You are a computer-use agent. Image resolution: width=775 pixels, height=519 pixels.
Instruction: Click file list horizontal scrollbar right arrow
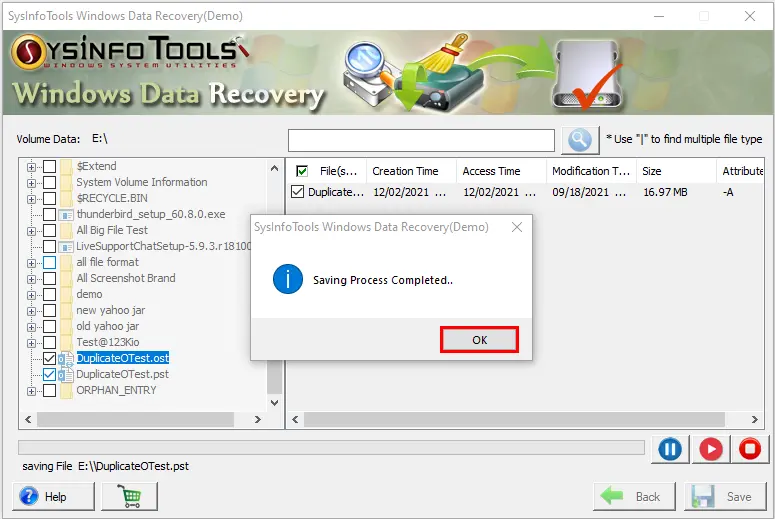(754, 420)
